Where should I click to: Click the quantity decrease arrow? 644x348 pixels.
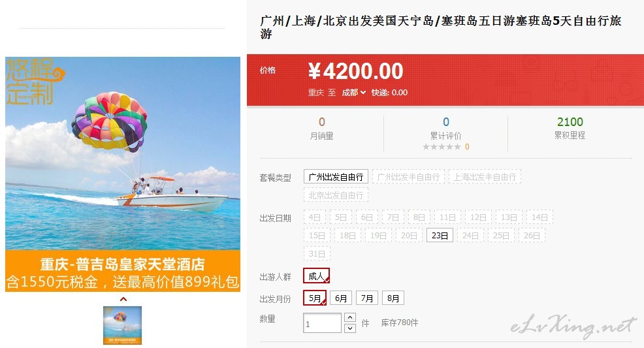coord(350,328)
